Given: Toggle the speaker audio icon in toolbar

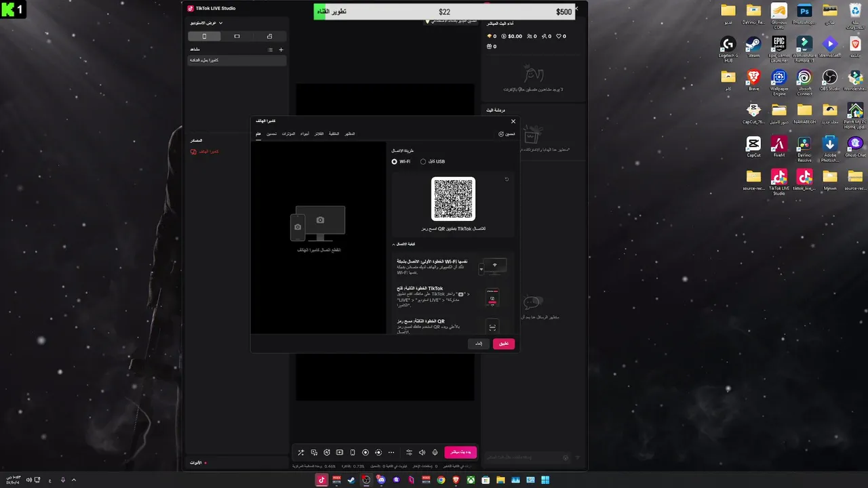Looking at the screenshot, I should coord(422,452).
